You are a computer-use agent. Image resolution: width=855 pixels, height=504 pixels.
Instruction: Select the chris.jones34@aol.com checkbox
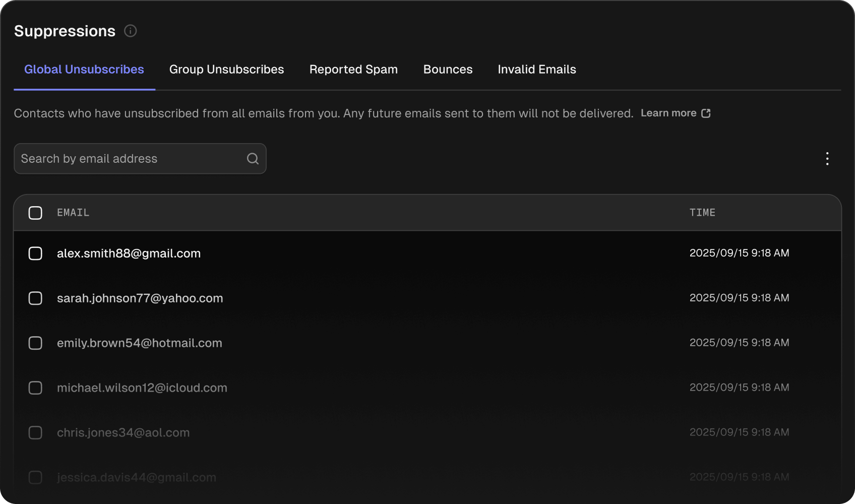point(35,433)
